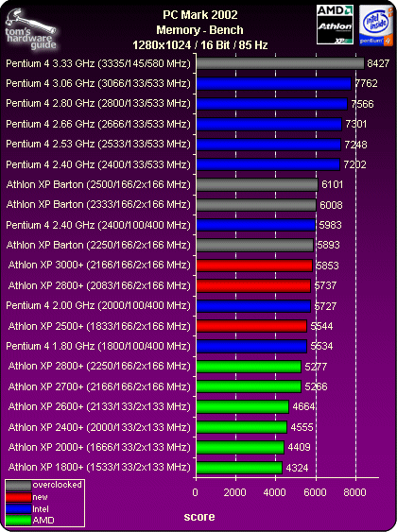Click the AMD legend text
This screenshot has height=532, width=397.
click(x=43, y=521)
